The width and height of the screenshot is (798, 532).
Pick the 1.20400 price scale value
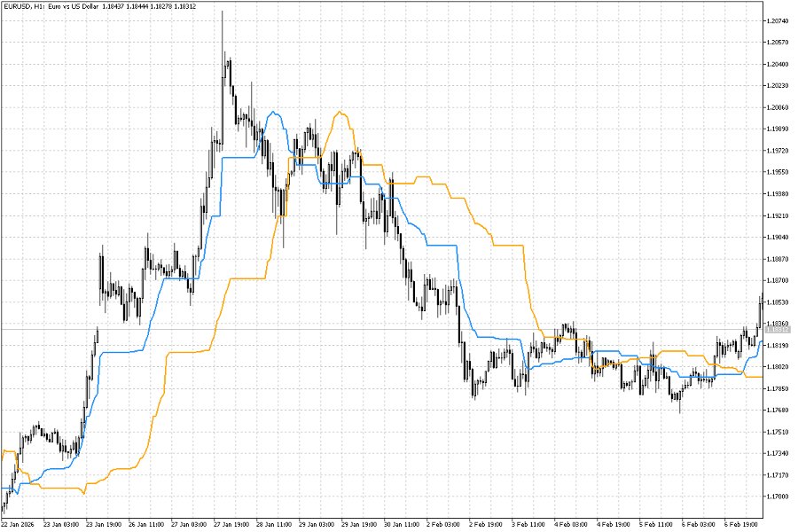click(x=777, y=64)
